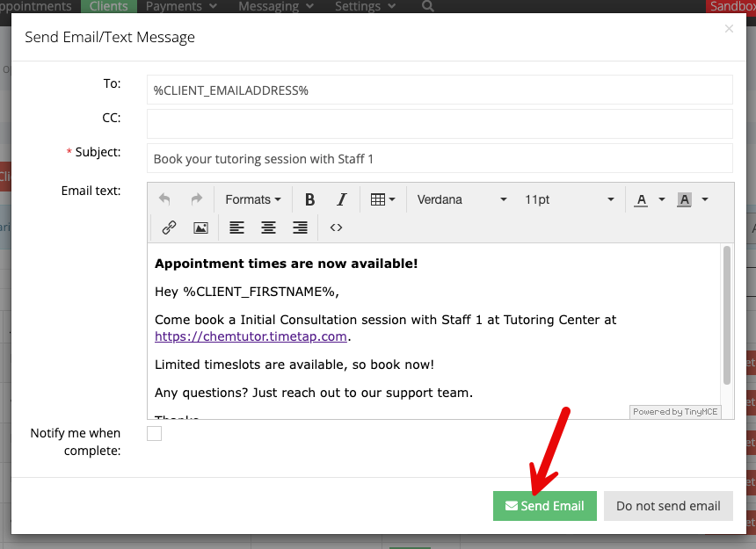Open the Verdana font family dropdown

462,199
